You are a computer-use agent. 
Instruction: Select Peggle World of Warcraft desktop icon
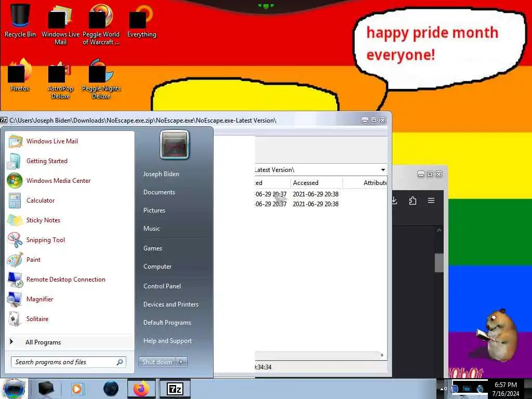pos(101,25)
